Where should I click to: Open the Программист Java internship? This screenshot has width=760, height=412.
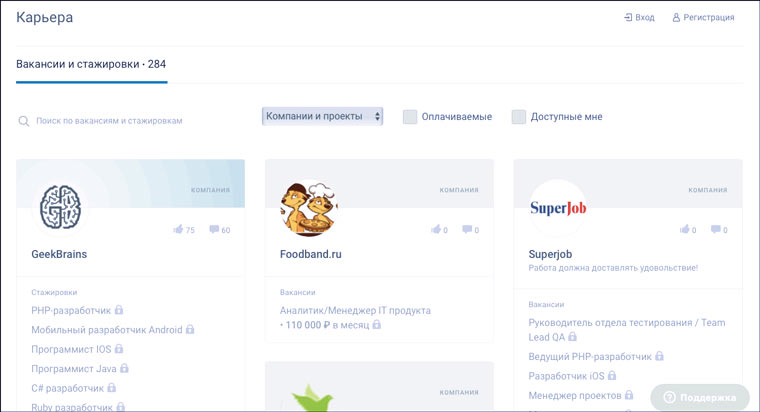pyautogui.click(x=74, y=368)
